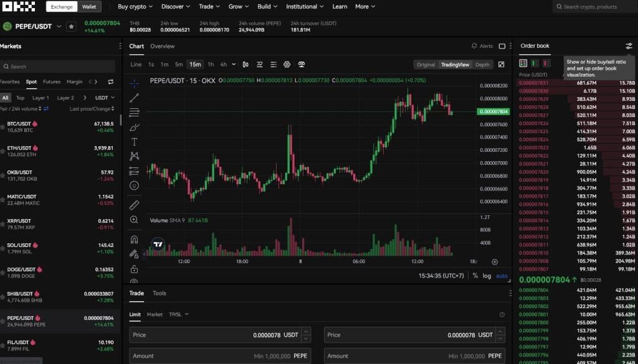This screenshot has height=364, width=638.
Task: Expand chart to fullscreen
Action: [502, 65]
